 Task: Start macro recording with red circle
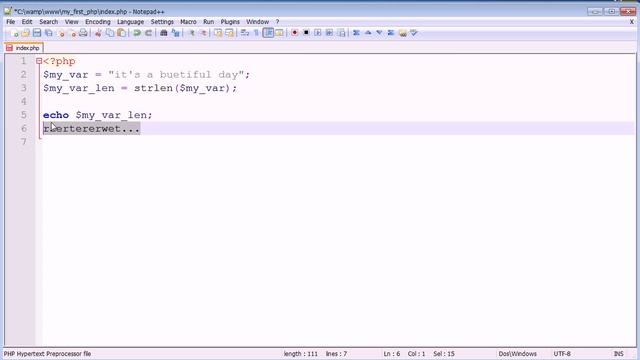[294, 33]
